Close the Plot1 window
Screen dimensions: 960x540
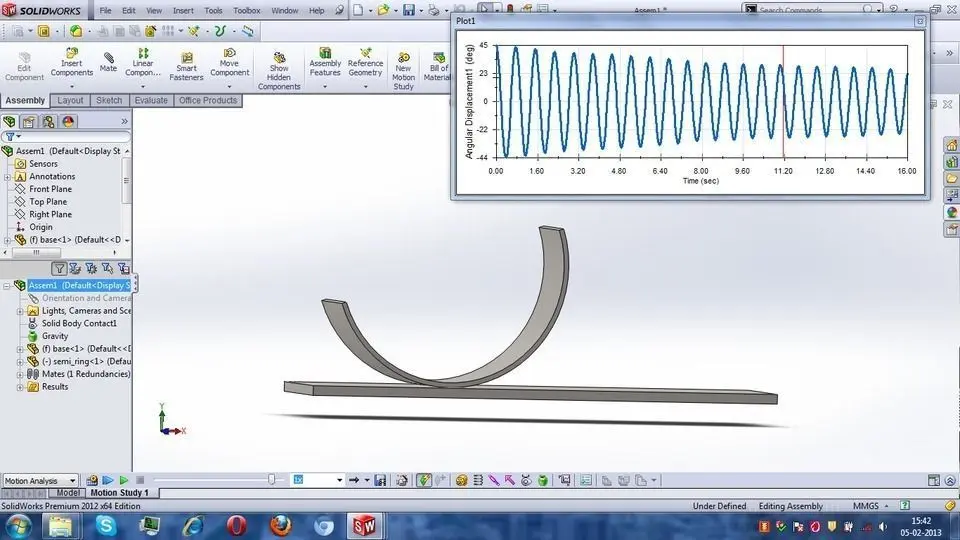point(920,21)
